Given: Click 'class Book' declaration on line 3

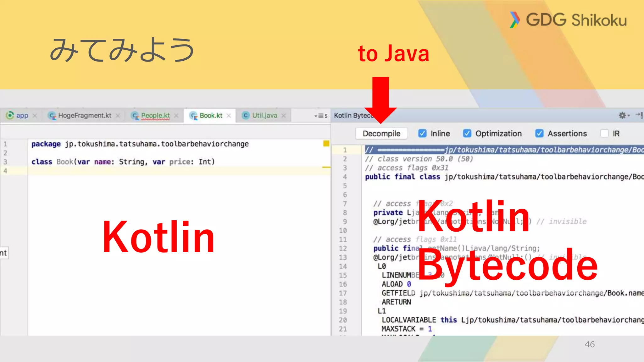Looking at the screenshot, I should tap(52, 162).
